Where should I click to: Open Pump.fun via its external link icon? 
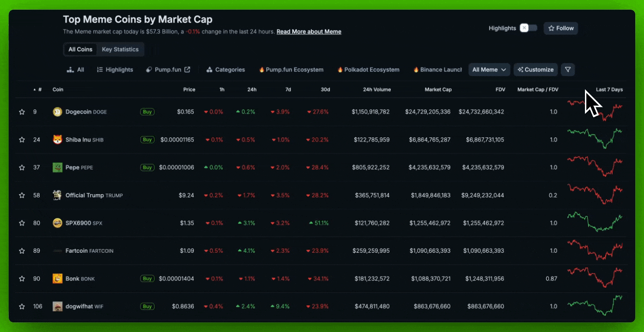(186, 69)
